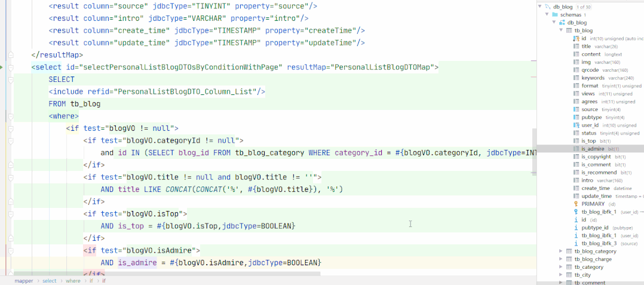Image resolution: width=644 pixels, height=285 pixels.
Task: Select the id (id) index row
Action: [590, 220]
